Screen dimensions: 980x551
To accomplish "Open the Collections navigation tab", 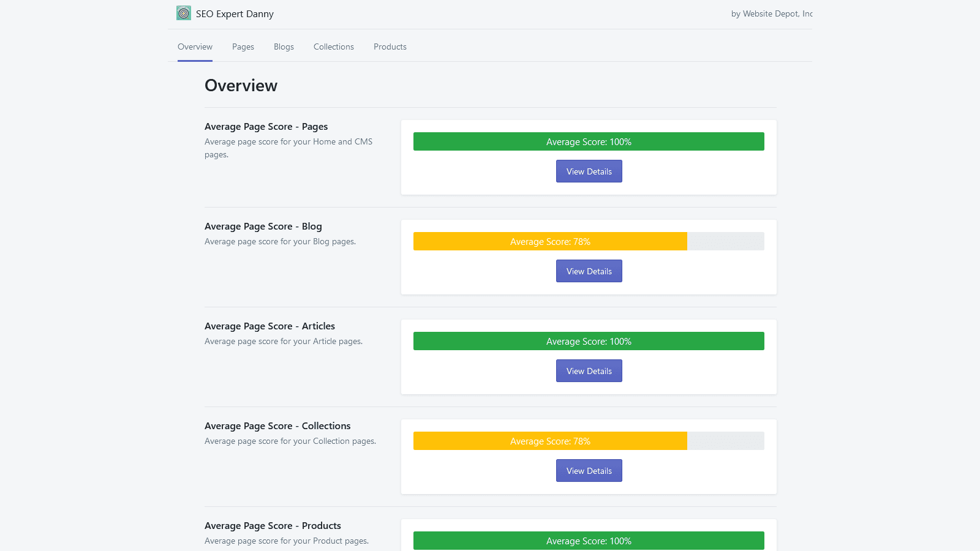I will click(x=333, y=47).
